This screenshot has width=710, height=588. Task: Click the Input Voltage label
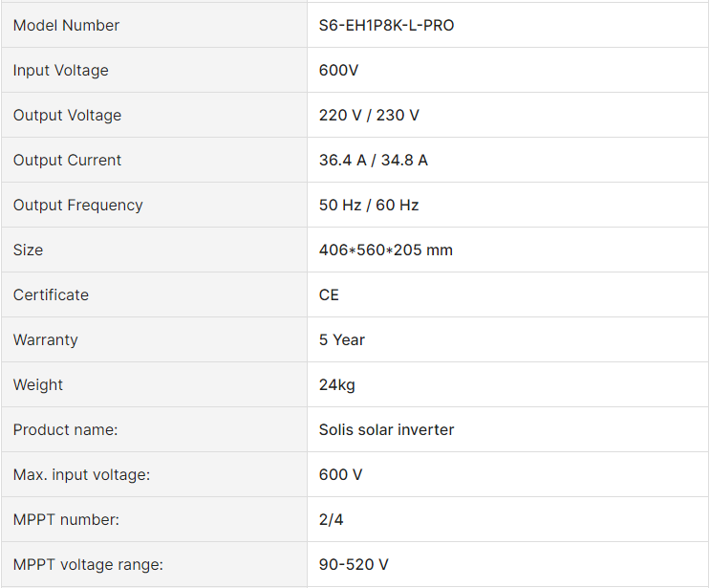[x=60, y=70]
